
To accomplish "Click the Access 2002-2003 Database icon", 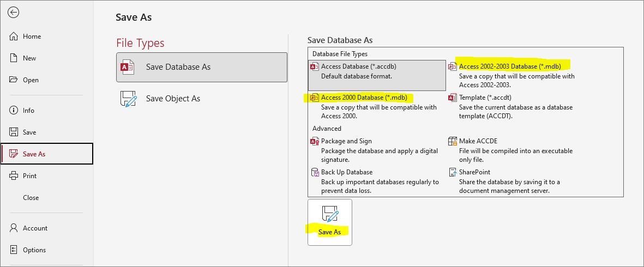I will (453, 66).
